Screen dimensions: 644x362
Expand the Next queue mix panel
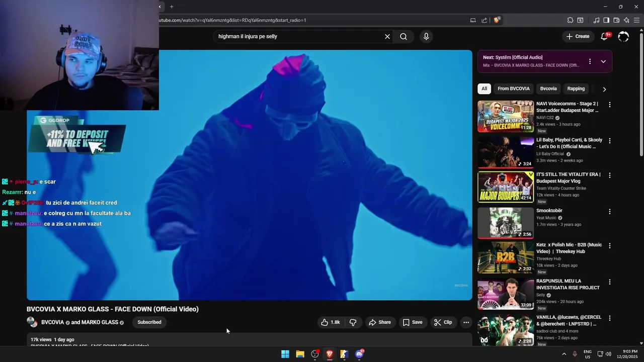pyautogui.click(x=603, y=61)
